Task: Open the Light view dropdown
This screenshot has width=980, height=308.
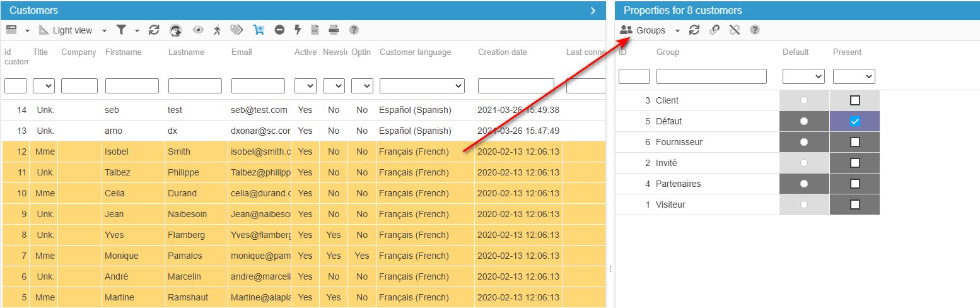Action: (x=104, y=30)
